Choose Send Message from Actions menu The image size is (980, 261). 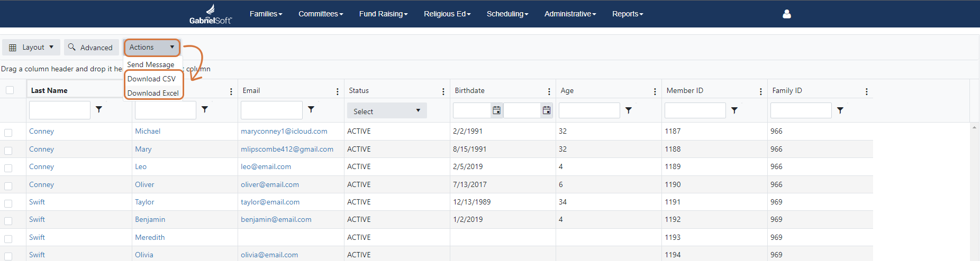(x=151, y=64)
